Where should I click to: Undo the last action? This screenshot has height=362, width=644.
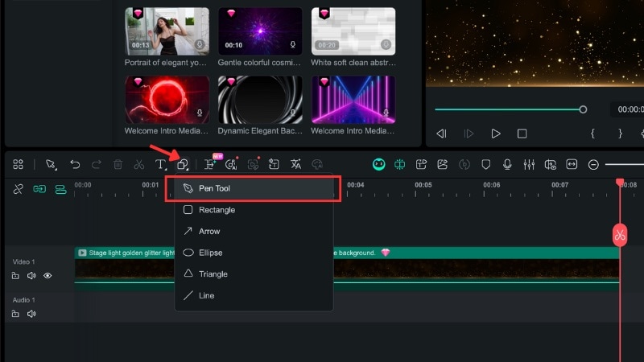click(x=75, y=165)
